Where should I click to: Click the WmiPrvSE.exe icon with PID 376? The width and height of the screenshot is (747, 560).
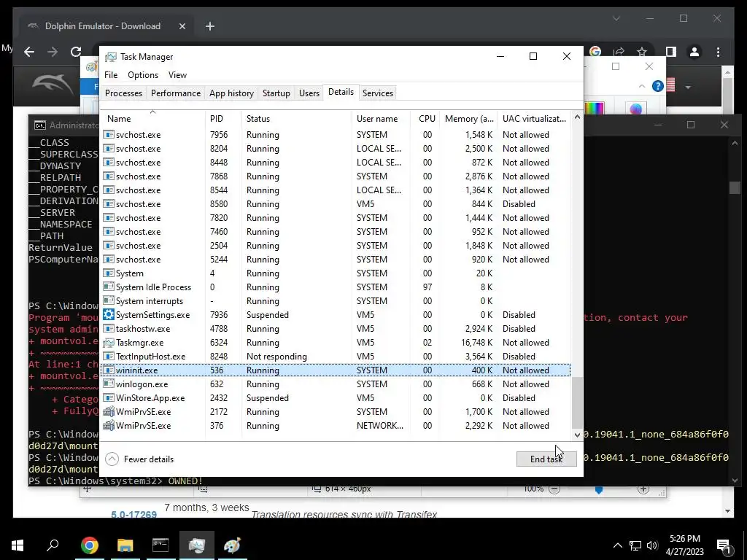109,426
